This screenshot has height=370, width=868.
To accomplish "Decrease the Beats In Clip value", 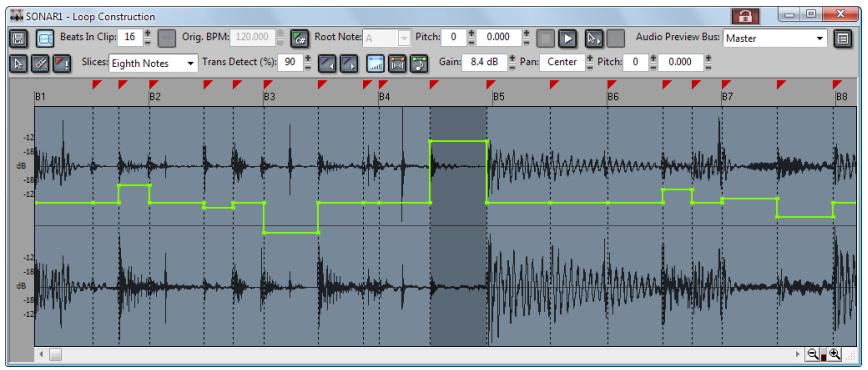I will [148, 42].
